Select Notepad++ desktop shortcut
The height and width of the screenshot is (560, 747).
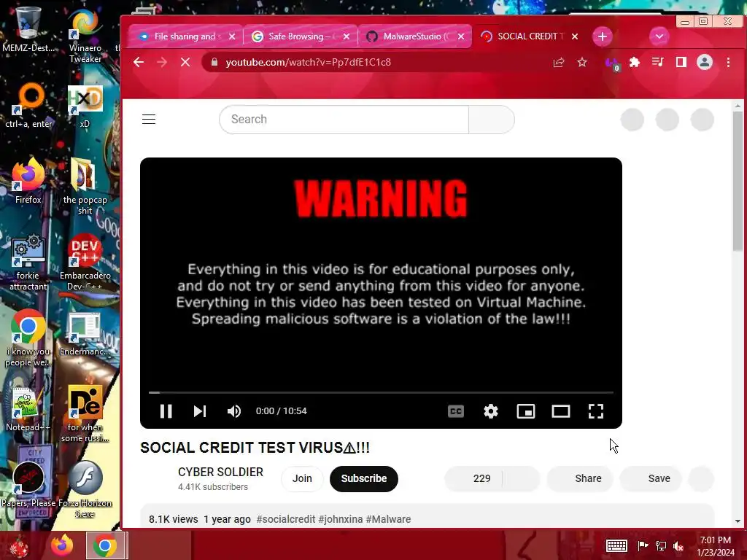[27, 410]
